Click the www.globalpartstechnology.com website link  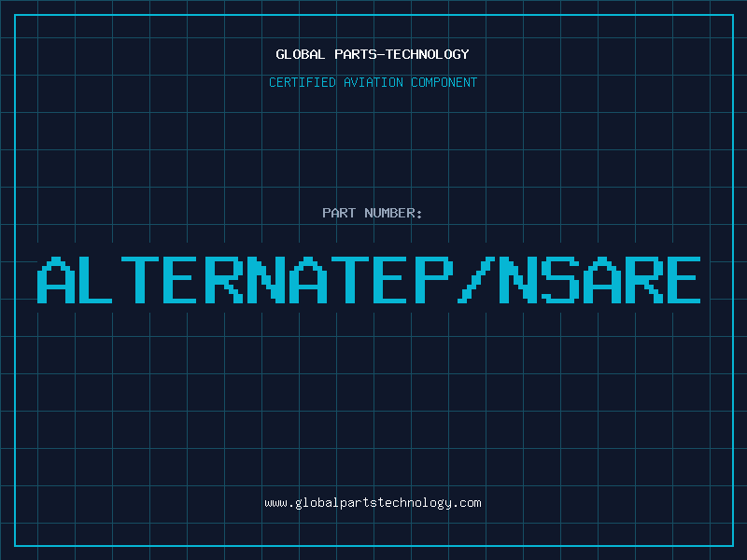[373, 503]
